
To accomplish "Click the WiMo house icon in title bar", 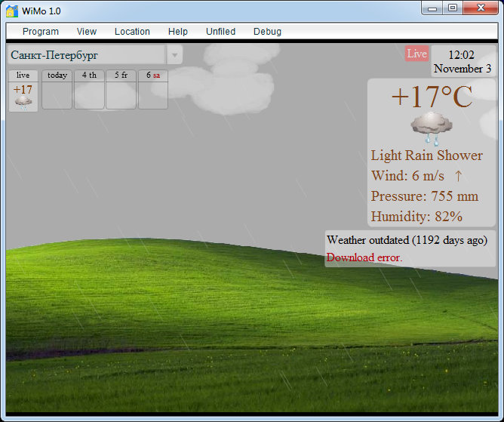I will click(x=12, y=11).
